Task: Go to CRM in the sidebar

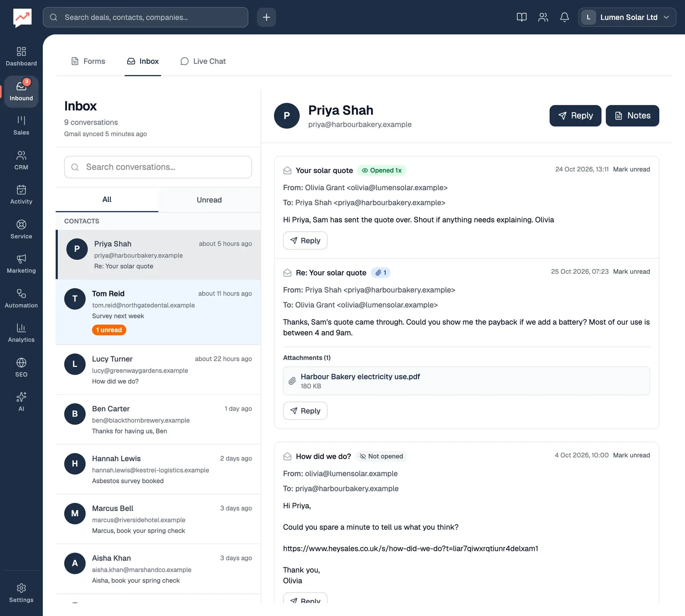Action: point(21,160)
